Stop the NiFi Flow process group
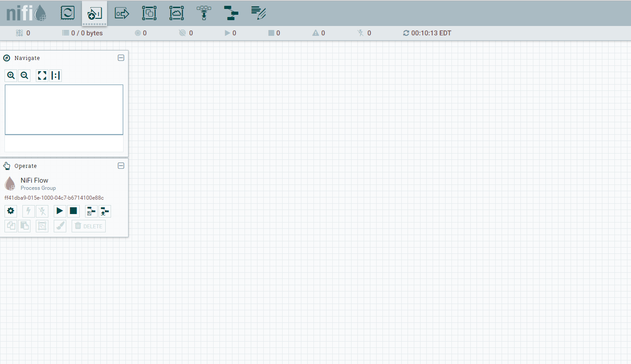 coord(73,211)
